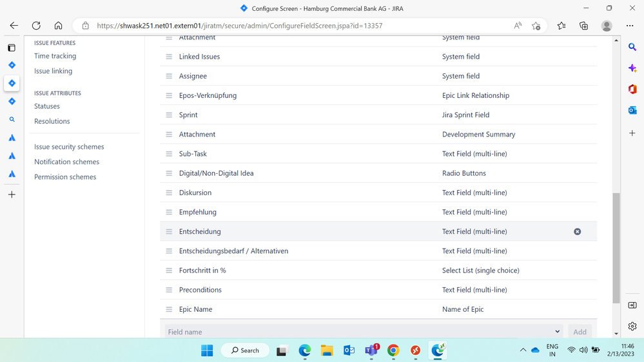
Task: Toggle the sidebar hide button
Action: (632, 305)
